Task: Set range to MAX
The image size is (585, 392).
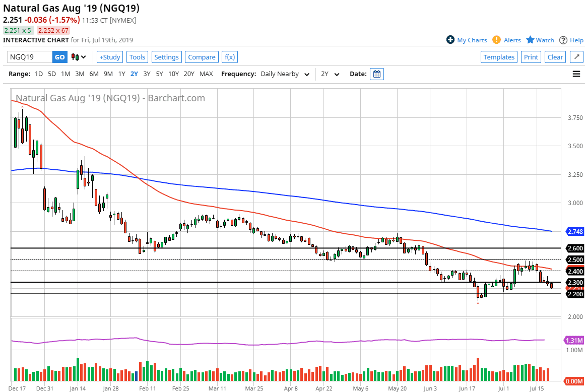Action: (206, 74)
